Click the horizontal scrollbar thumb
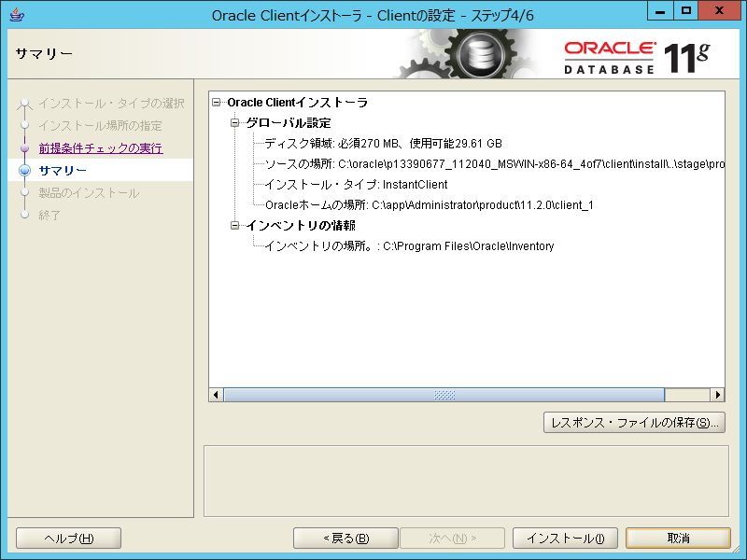This screenshot has height=560, width=747. (x=444, y=395)
